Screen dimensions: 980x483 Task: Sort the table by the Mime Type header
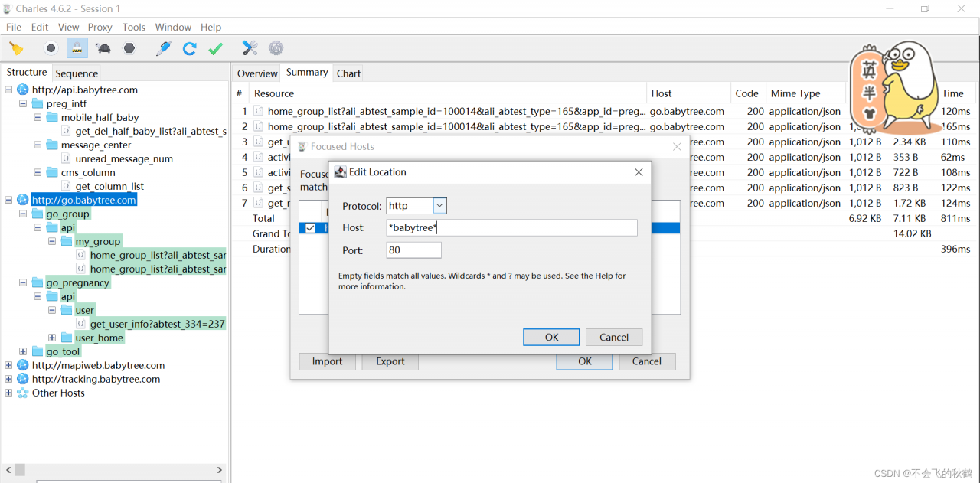pyautogui.click(x=806, y=93)
